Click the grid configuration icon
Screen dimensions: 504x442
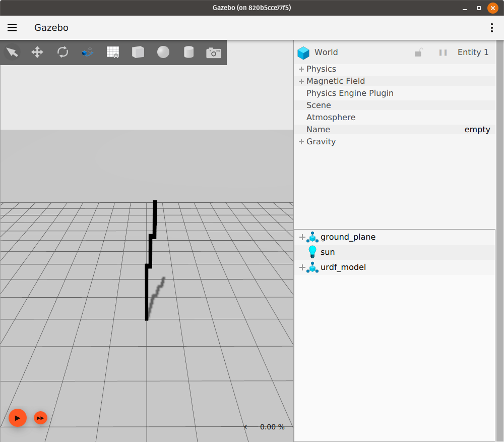pos(113,52)
